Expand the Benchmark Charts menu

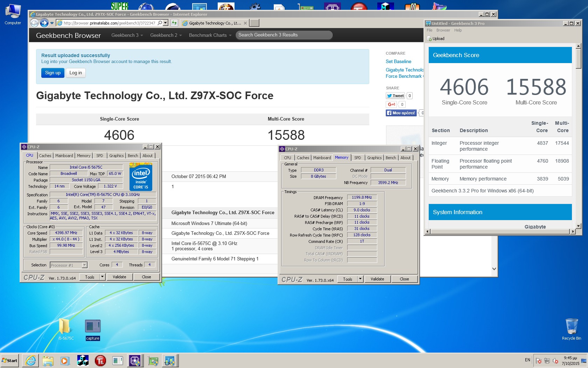click(210, 35)
